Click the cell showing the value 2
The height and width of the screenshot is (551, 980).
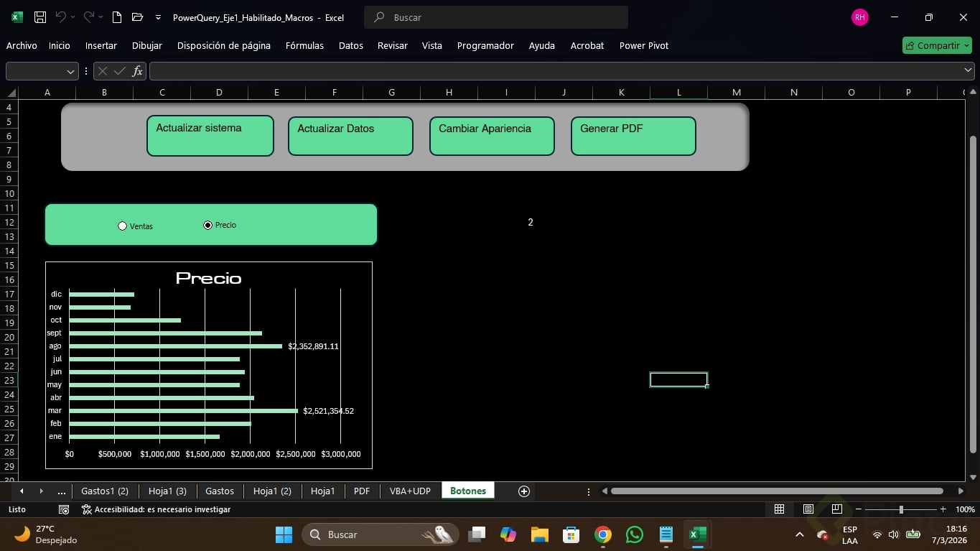click(531, 223)
